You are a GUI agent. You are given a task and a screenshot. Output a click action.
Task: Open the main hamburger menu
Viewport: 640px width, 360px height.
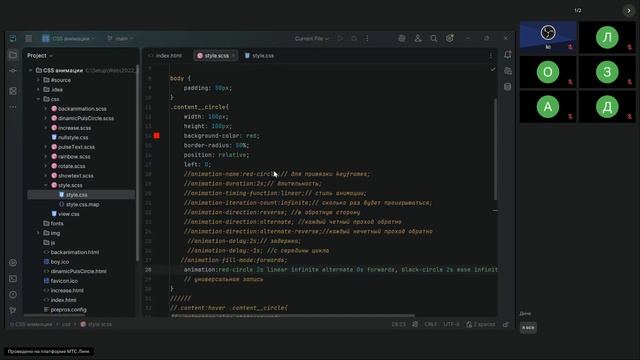pyautogui.click(x=29, y=38)
